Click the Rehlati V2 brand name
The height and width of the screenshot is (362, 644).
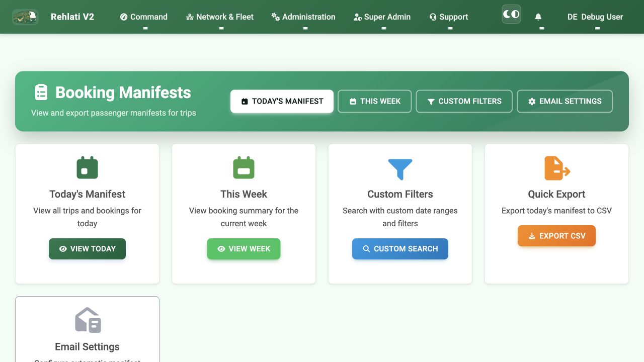[x=72, y=17]
